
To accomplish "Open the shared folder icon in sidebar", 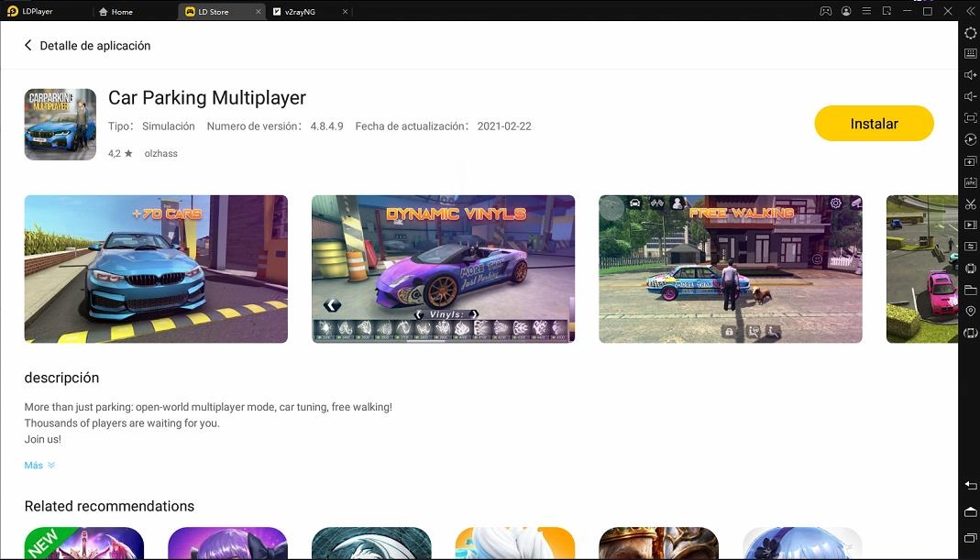I will 971,291.
